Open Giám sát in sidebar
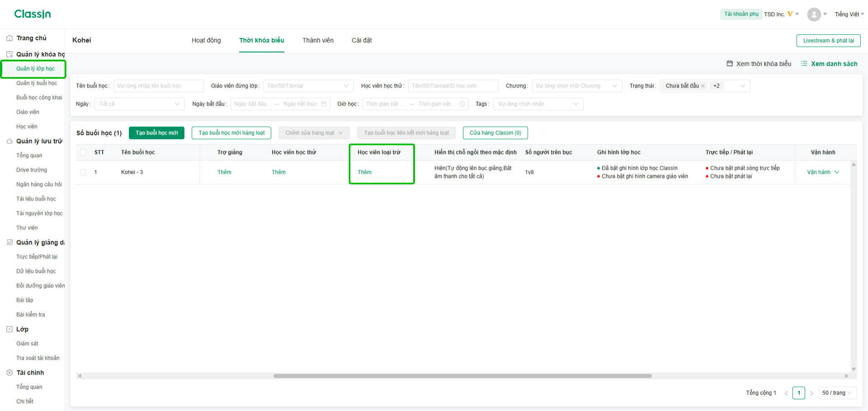Image resolution: width=868 pixels, height=411 pixels. [27, 343]
